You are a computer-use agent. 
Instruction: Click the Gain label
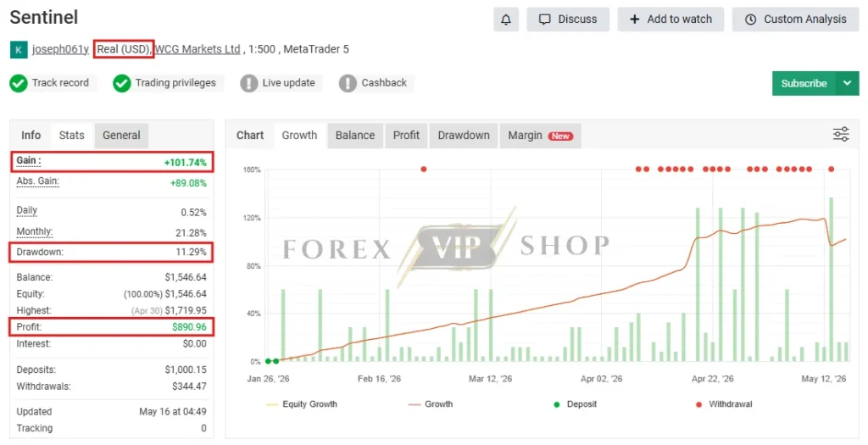(28, 160)
